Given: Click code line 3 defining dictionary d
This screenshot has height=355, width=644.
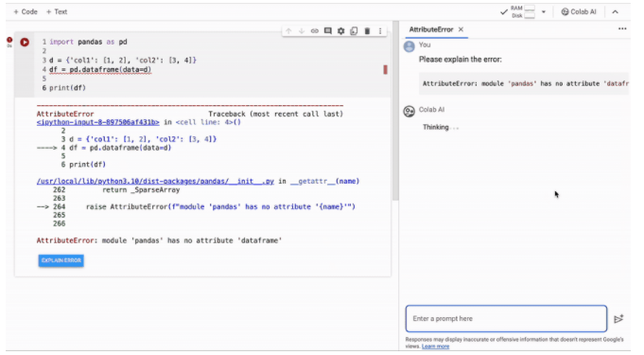Looking at the screenshot, I should click(123, 60).
